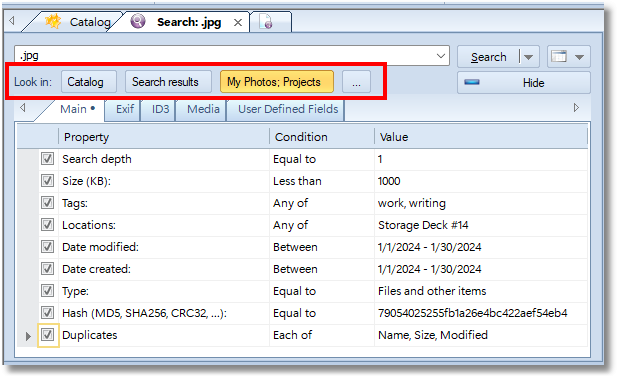This screenshot has height=379, width=618.
Task: Toggle the Tags checkbox
Action: click(48, 203)
